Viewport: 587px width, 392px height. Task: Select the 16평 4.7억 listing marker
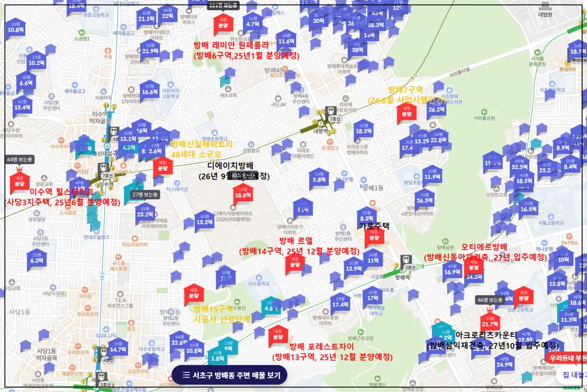tap(253, 23)
